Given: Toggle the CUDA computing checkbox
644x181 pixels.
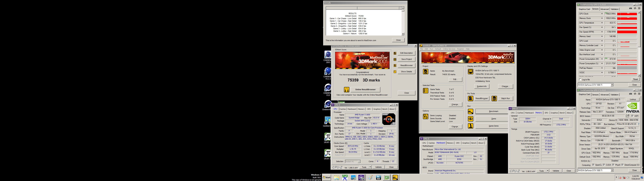Looking at the screenshot, I should tap(604, 165).
